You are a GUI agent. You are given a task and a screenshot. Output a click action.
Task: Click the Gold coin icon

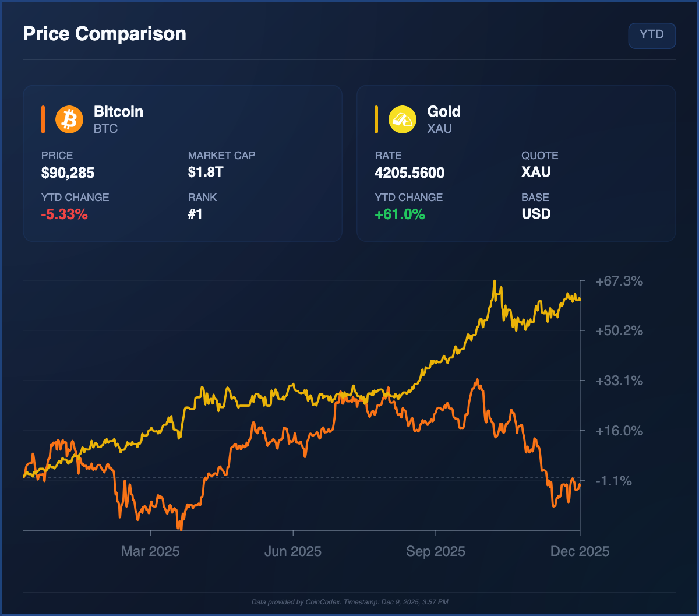[402, 119]
